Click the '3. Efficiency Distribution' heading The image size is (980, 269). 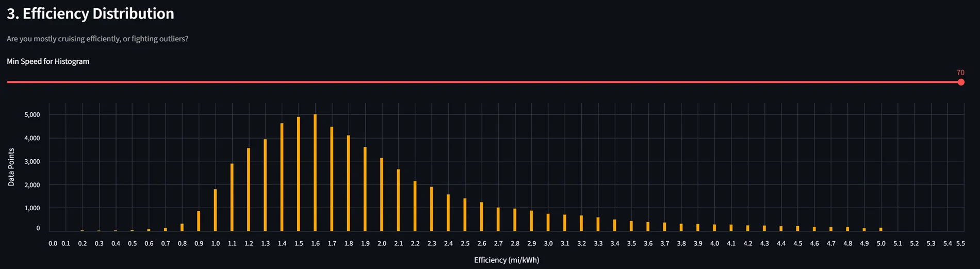(x=90, y=14)
